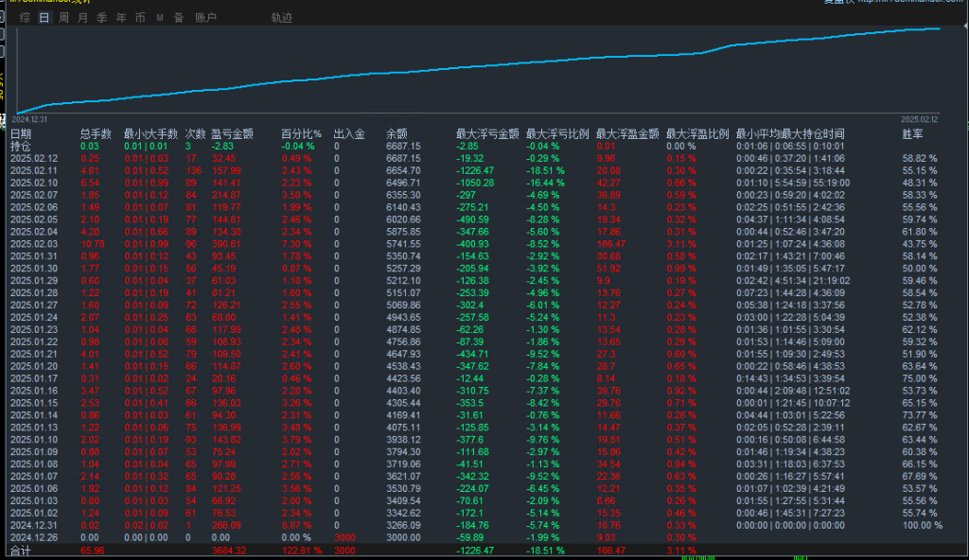Open the 备 notes view

click(x=177, y=16)
